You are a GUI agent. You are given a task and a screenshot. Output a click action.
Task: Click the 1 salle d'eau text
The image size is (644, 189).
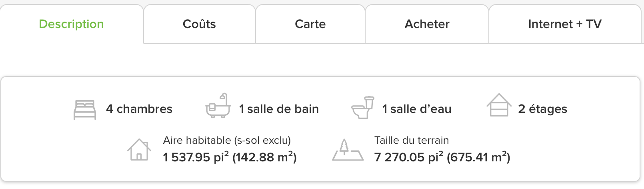[417, 109]
